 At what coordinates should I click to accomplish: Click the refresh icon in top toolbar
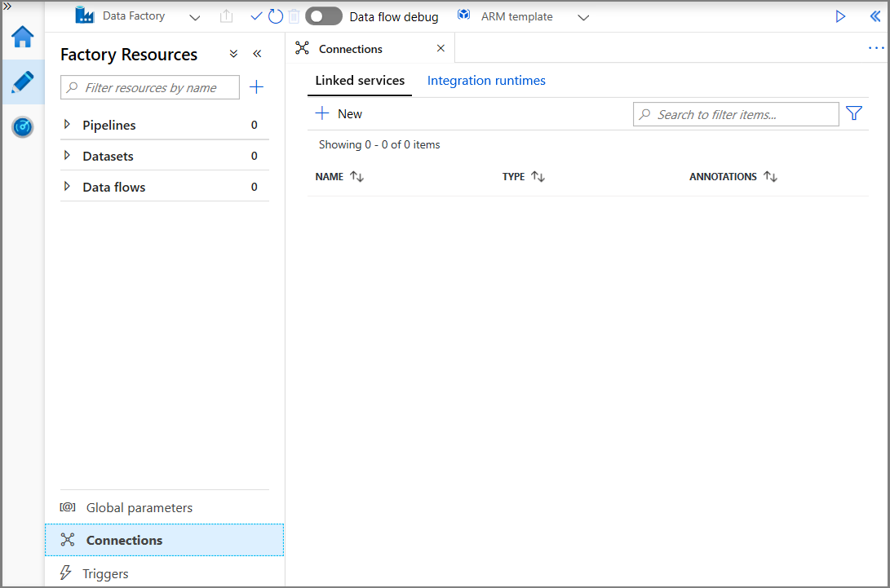point(276,16)
